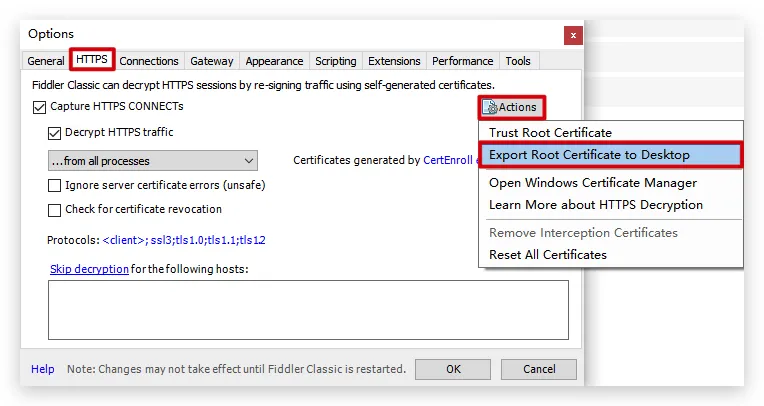Click the gear icon on Actions button
The height and width of the screenshot is (406, 764).
click(x=491, y=107)
